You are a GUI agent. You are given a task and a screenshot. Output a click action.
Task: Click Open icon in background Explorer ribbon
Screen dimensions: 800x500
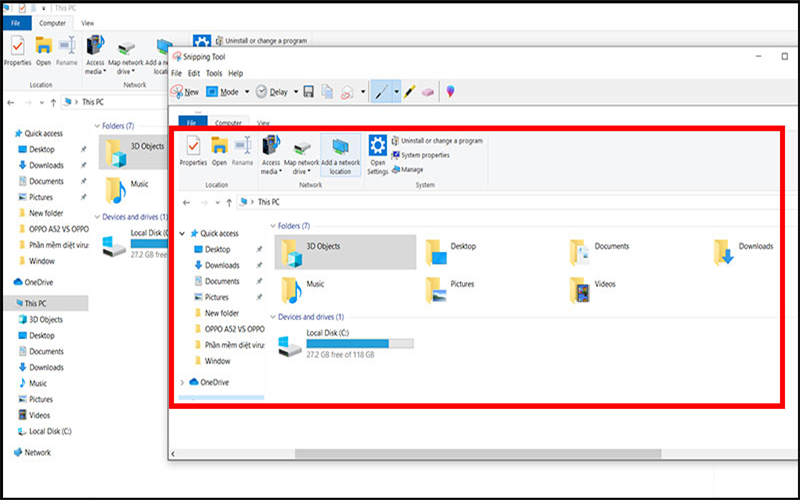point(43,51)
